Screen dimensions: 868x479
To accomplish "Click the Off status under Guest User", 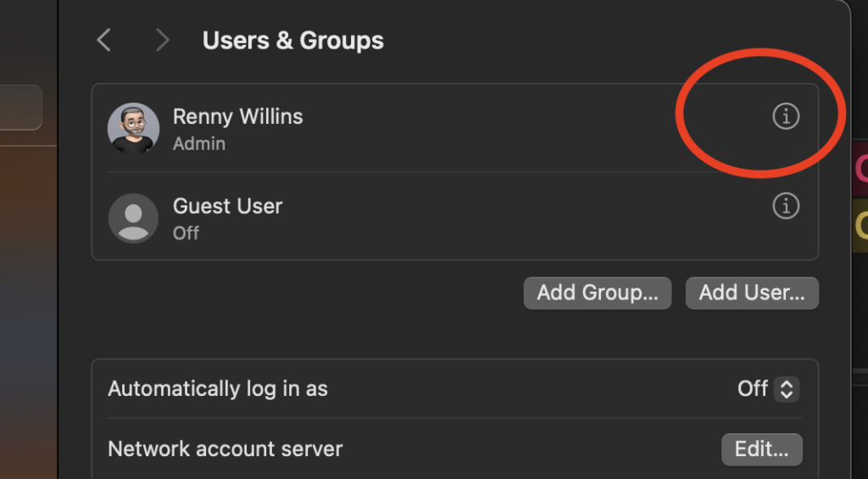I will coord(186,233).
